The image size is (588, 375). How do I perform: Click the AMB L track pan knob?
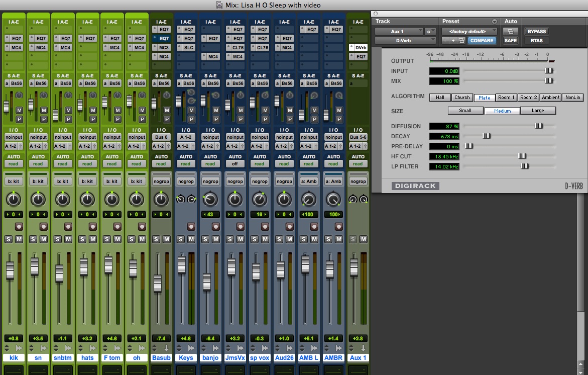(309, 199)
